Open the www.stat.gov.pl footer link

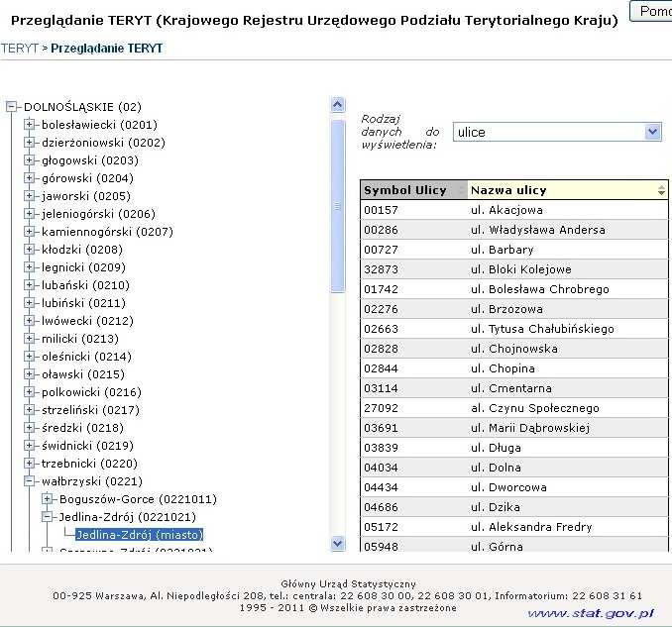pyautogui.click(x=591, y=613)
